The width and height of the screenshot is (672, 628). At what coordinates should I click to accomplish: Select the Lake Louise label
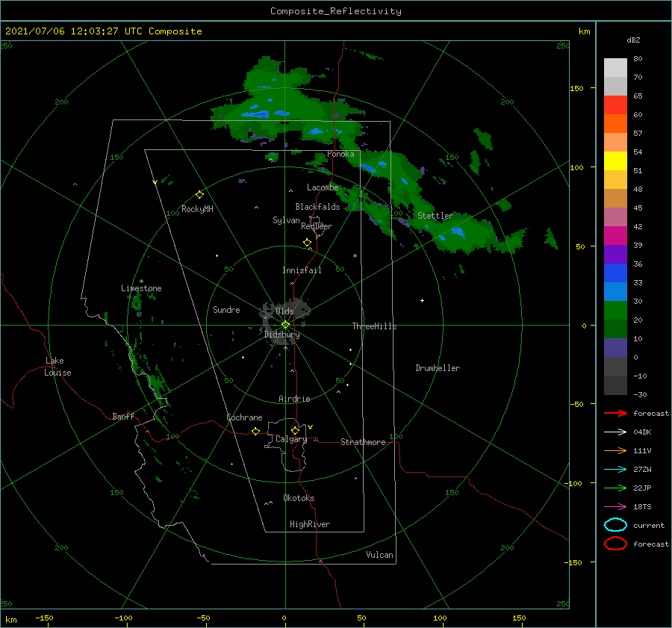click(57, 367)
